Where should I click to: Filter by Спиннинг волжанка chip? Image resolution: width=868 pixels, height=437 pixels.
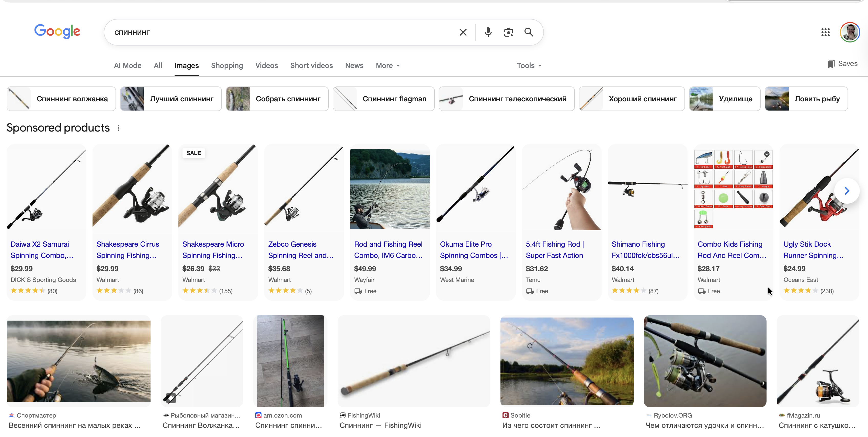(x=61, y=99)
